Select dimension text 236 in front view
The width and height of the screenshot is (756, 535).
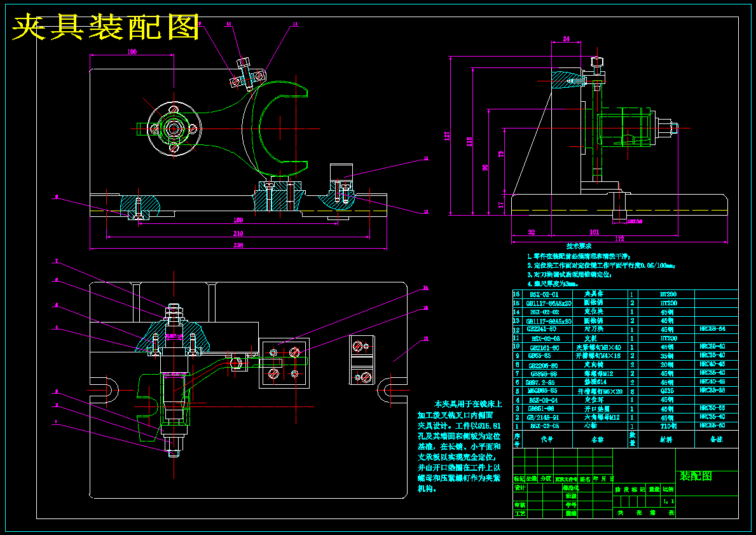(238, 245)
